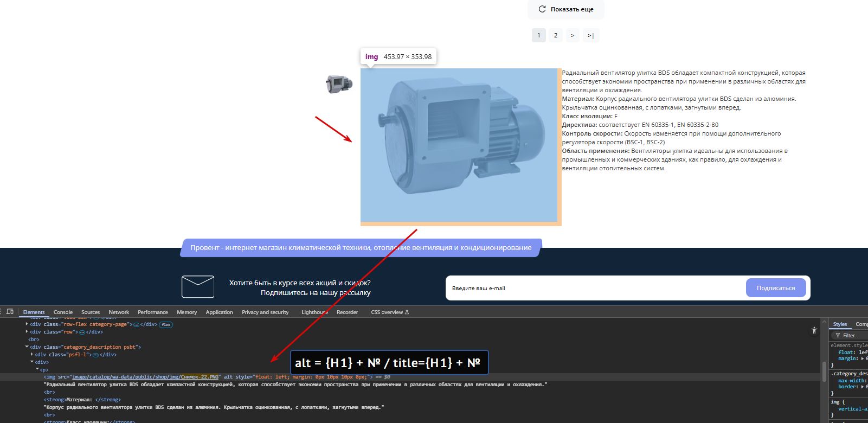
Task: Click the Область применения: label
Action: 596,151
